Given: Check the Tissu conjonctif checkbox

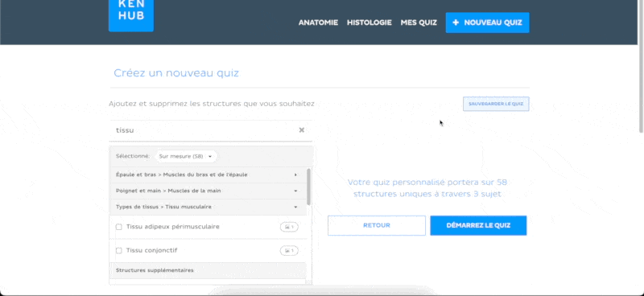Looking at the screenshot, I should point(118,250).
